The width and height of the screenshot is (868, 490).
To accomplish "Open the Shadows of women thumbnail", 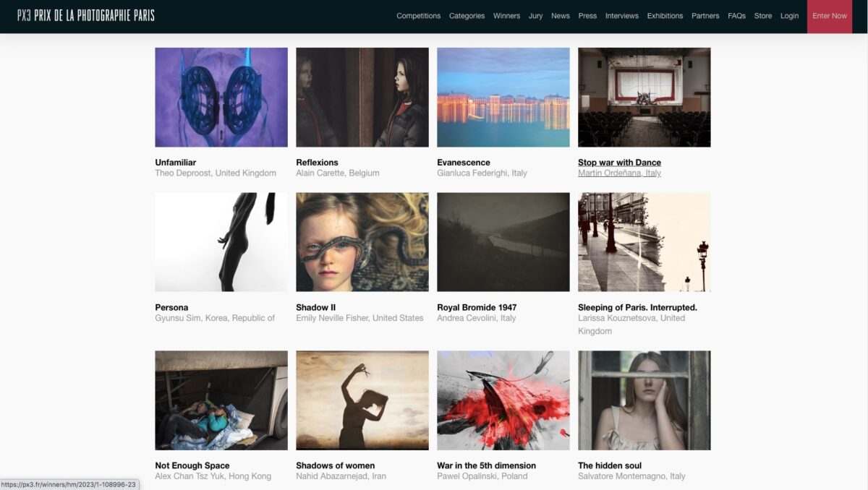I will pyautogui.click(x=362, y=400).
